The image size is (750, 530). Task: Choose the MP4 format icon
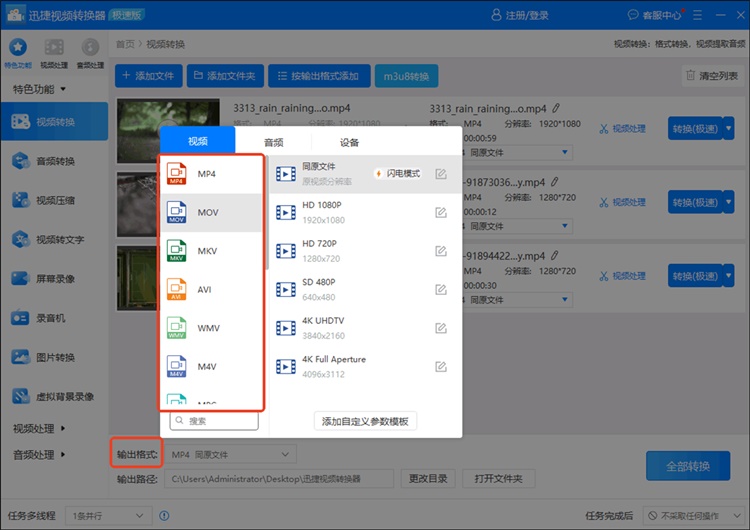176,174
